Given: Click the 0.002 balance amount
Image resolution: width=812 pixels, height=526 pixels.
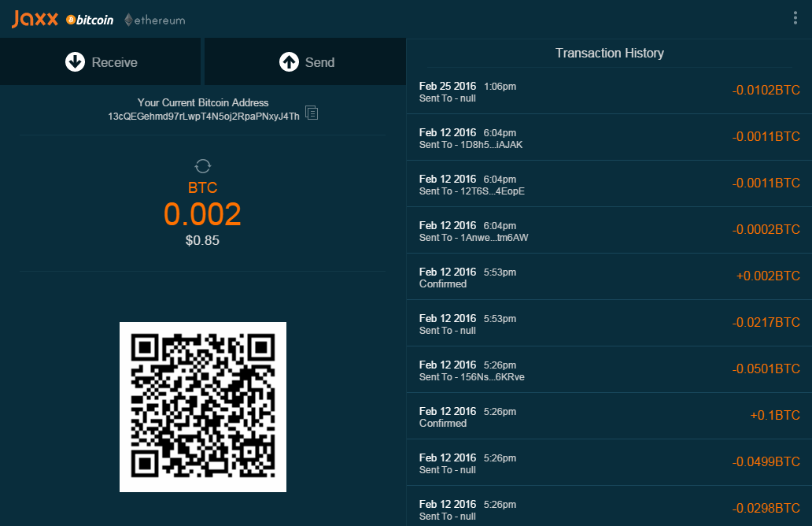Looking at the screenshot, I should coord(202,214).
